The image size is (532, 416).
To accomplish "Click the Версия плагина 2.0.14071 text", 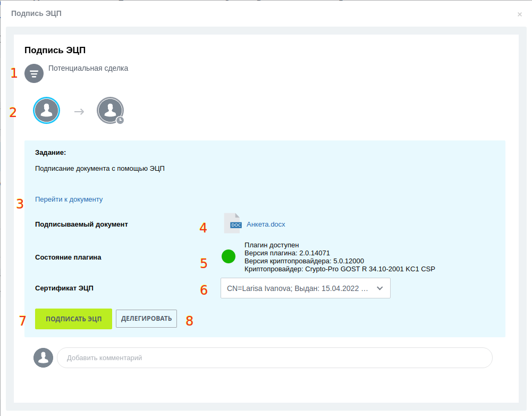I will click(287, 253).
